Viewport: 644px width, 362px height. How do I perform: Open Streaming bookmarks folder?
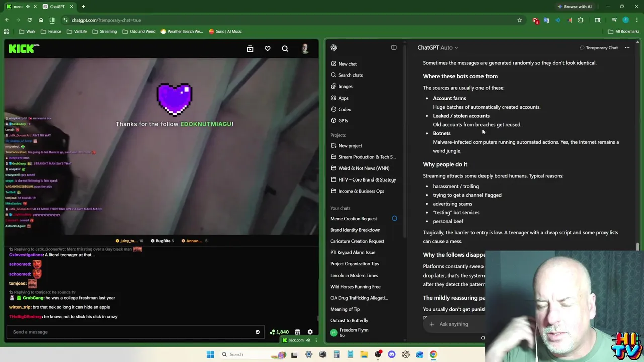click(x=105, y=31)
